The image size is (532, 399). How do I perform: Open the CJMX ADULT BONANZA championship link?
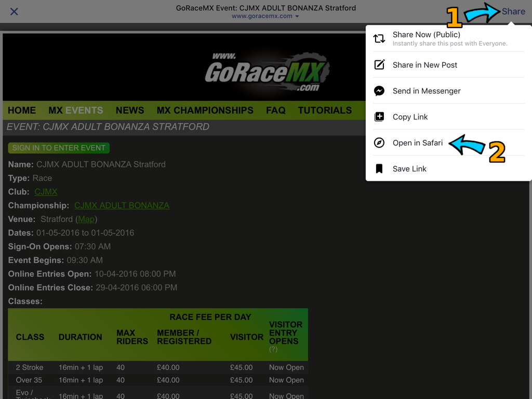point(122,205)
